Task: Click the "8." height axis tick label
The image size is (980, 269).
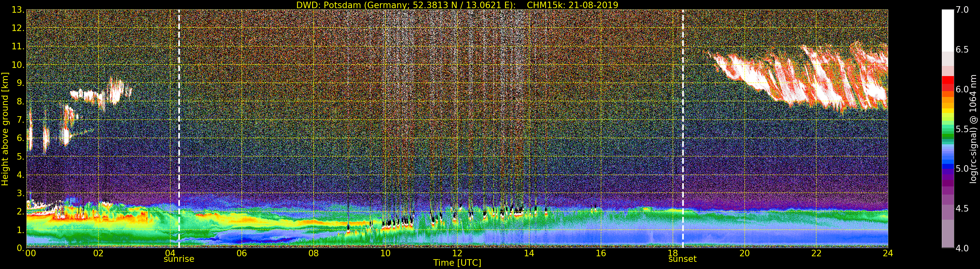Action: tap(20, 102)
